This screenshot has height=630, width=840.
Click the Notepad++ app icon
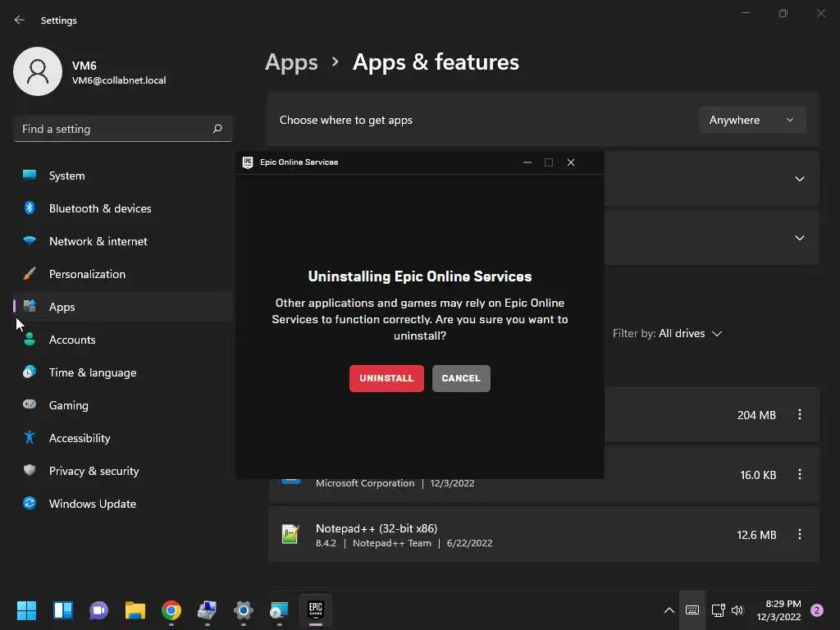point(290,534)
